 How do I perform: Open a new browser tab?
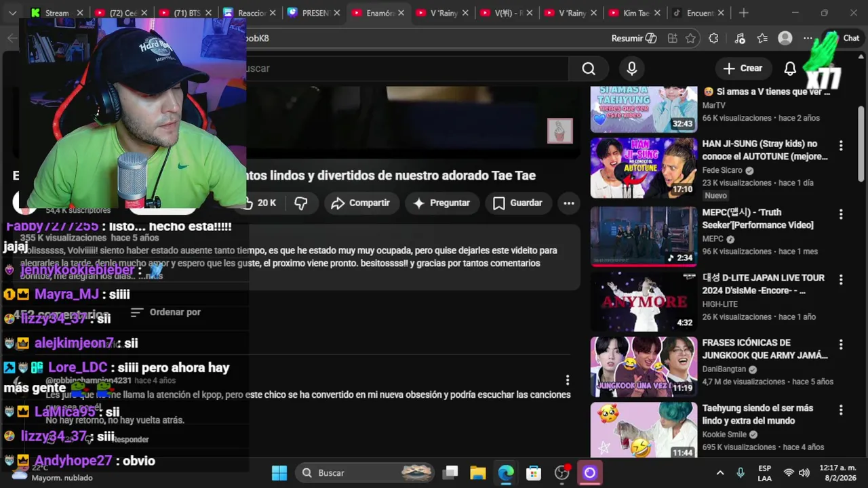tap(744, 13)
